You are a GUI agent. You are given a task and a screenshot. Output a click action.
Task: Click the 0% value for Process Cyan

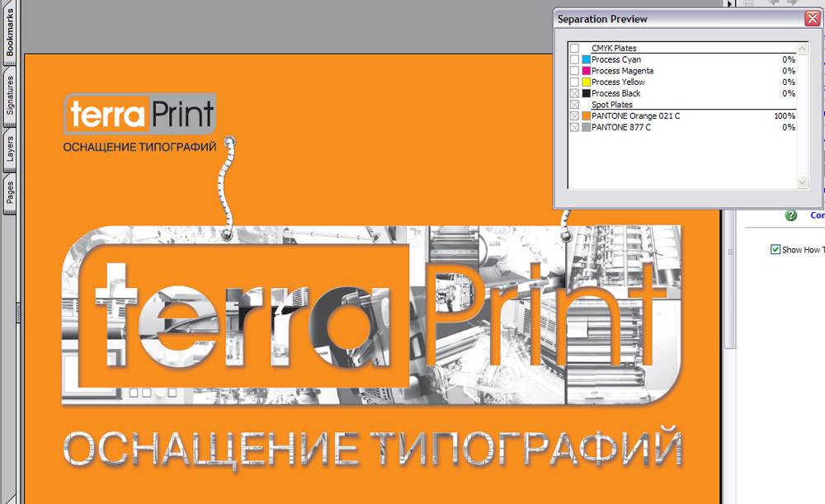pos(789,59)
